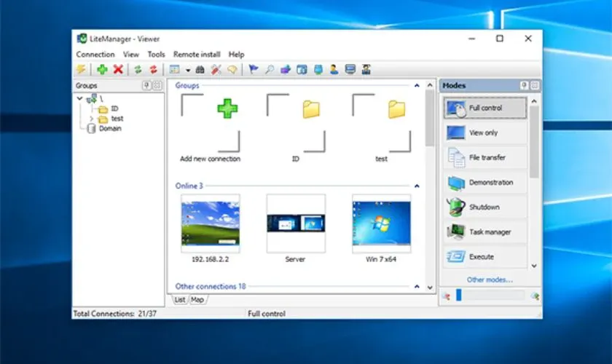This screenshot has height=364, width=612.
Task: Click the lightning bolt quick connect icon
Action: point(81,70)
